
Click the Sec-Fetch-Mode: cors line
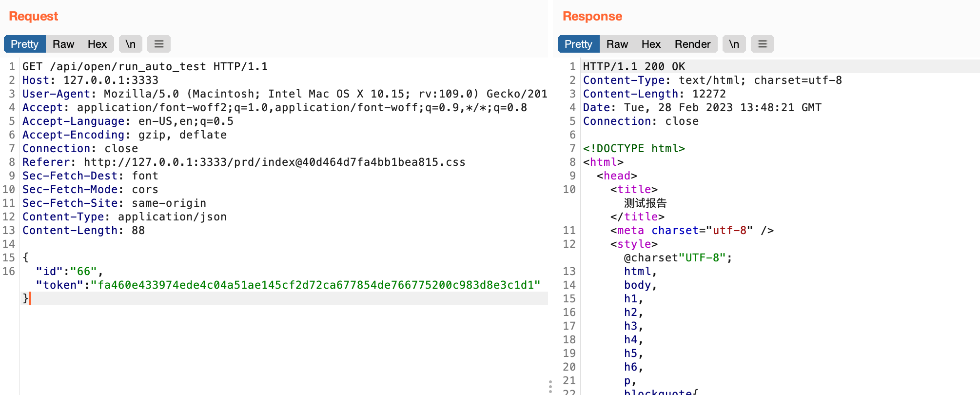click(90, 189)
